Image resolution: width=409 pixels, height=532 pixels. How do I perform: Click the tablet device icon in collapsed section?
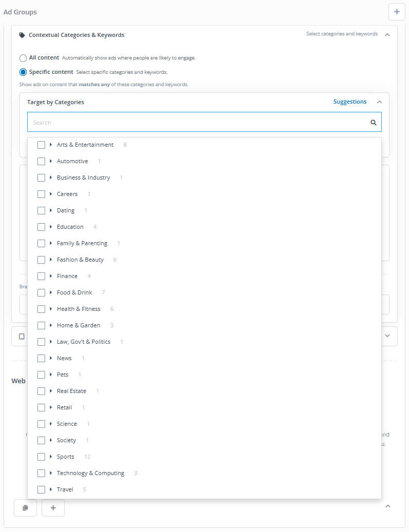pyautogui.click(x=22, y=336)
